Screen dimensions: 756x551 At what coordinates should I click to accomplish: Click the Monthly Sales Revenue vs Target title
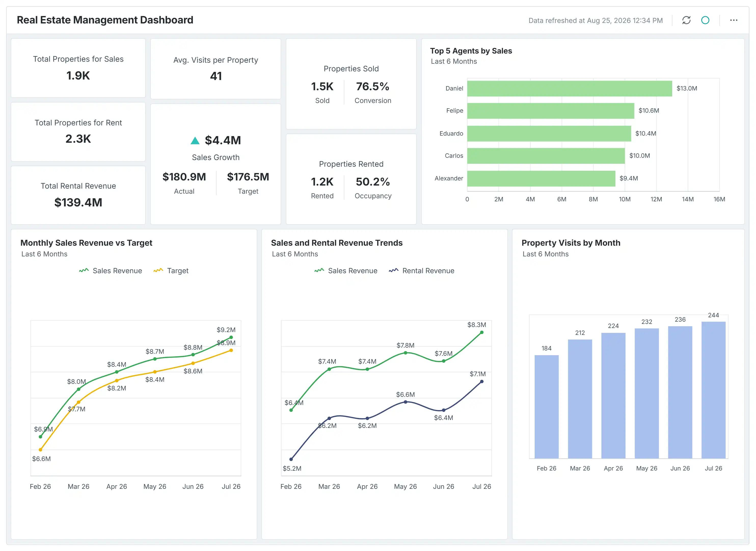(x=86, y=243)
